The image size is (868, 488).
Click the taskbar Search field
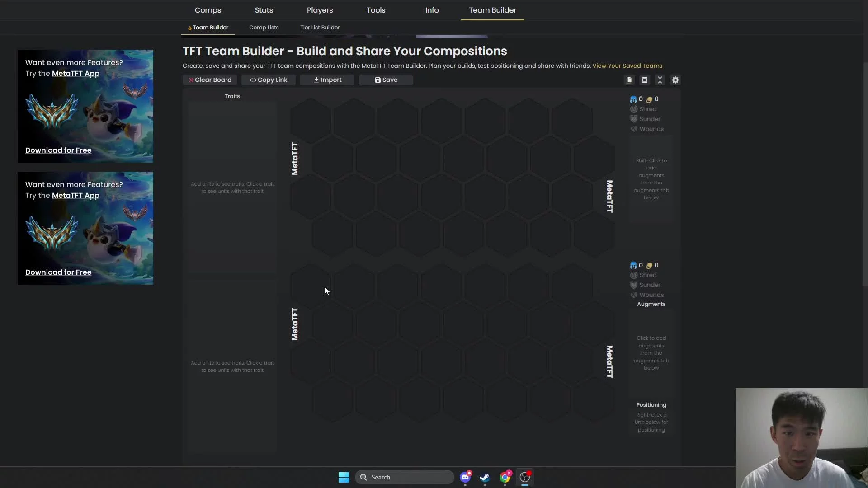tap(405, 477)
